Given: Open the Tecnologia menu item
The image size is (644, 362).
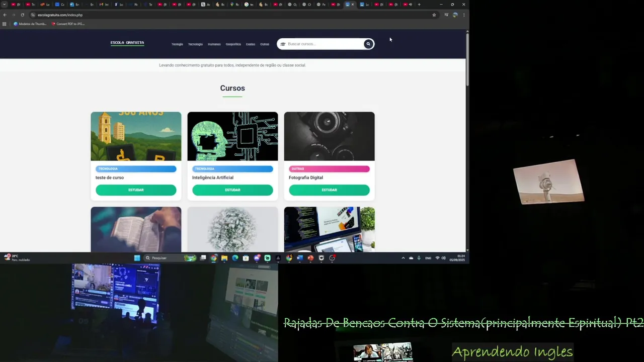Looking at the screenshot, I should point(195,44).
